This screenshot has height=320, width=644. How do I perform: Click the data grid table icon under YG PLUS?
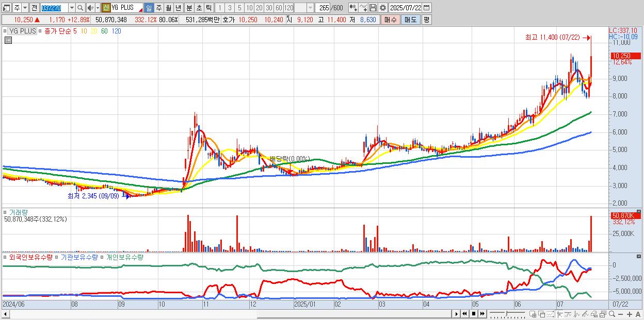coord(8,41)
